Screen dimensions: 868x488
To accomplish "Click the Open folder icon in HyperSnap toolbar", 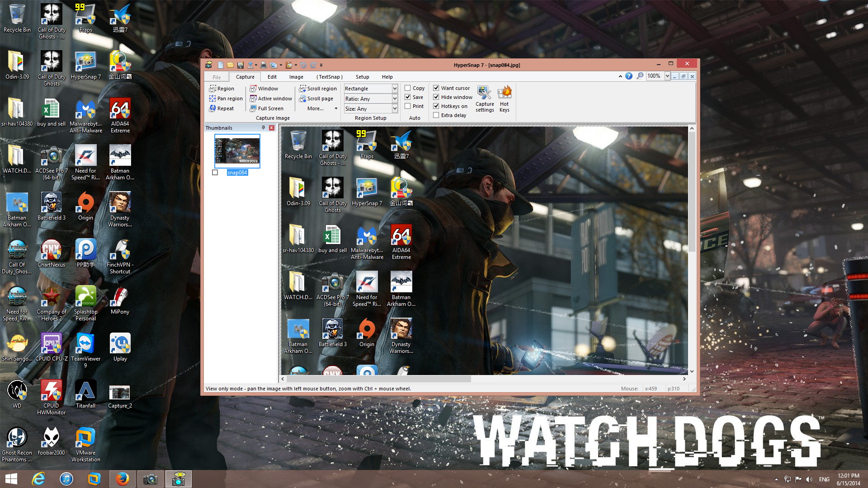I will 230,65.
